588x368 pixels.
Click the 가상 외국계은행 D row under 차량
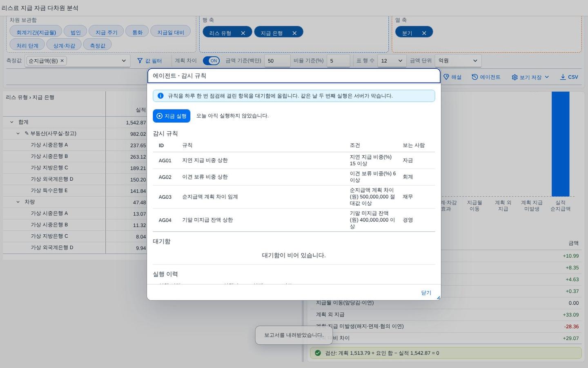coord(75,248)
